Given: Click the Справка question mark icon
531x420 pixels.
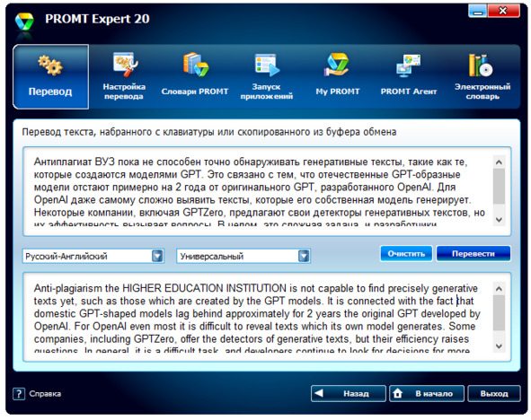Looking at the screenshot, I should point(19,394).
